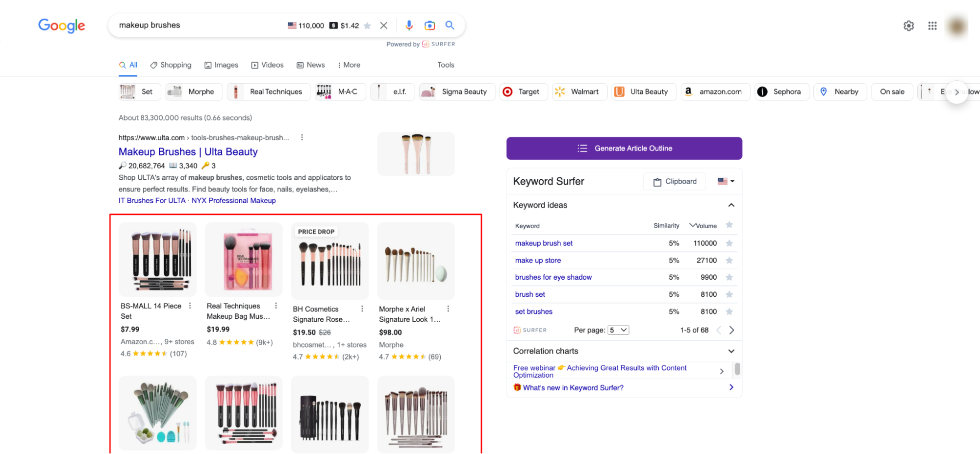
Task: Open the search settings gear
Action: click(908, 25)
